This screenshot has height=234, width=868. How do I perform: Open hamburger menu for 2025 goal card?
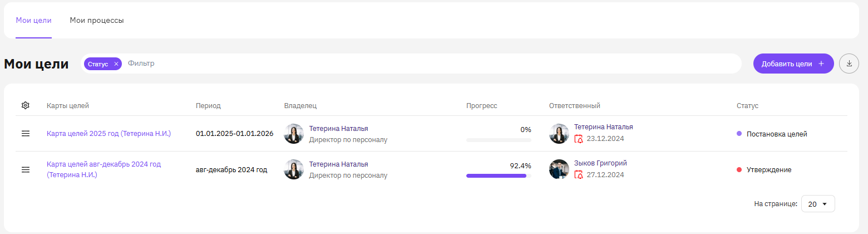coord(25,134)
